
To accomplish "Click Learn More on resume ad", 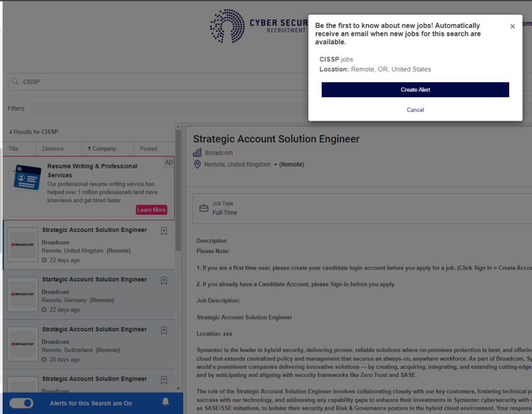I will tap(151, 210).
